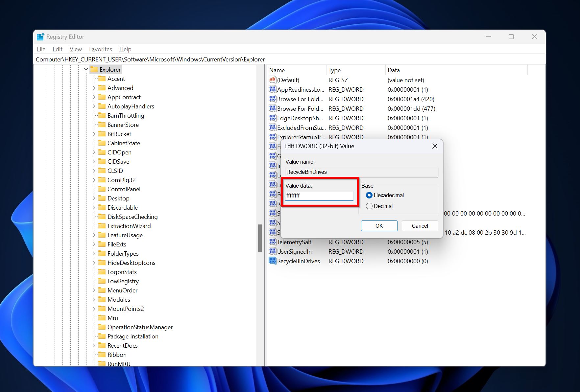The image size is (580, 392).
Task: Expand the AutoplayHandlers key
Action: [x=94, y=106]
